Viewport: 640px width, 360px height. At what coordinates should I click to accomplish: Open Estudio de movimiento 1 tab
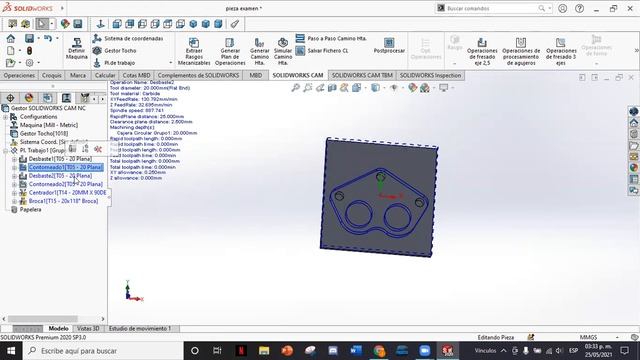[140, 329]
